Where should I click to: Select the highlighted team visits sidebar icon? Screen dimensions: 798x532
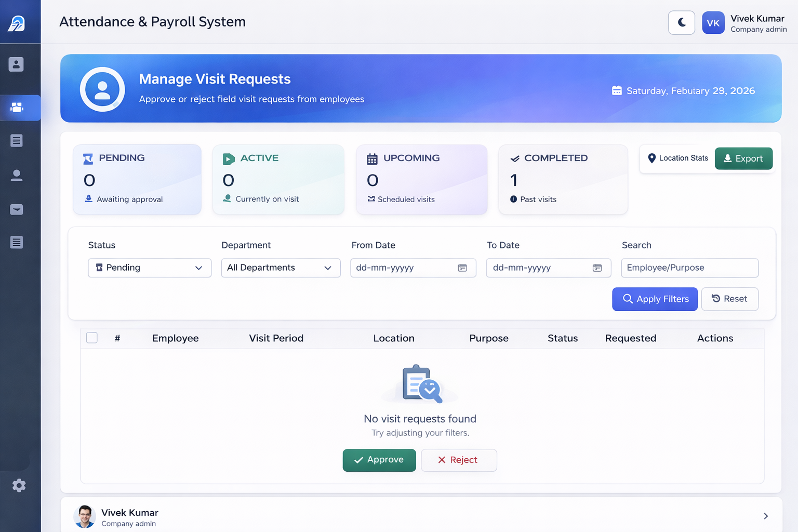17,108
